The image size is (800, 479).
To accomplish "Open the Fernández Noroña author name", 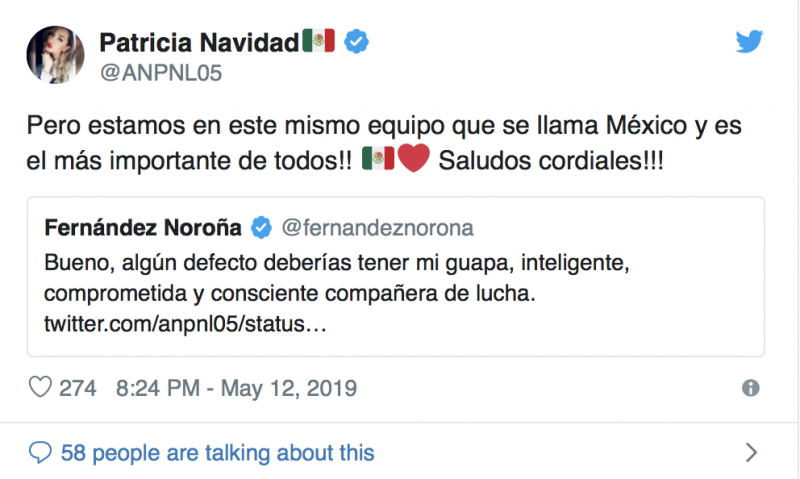I will coord(143,228).
